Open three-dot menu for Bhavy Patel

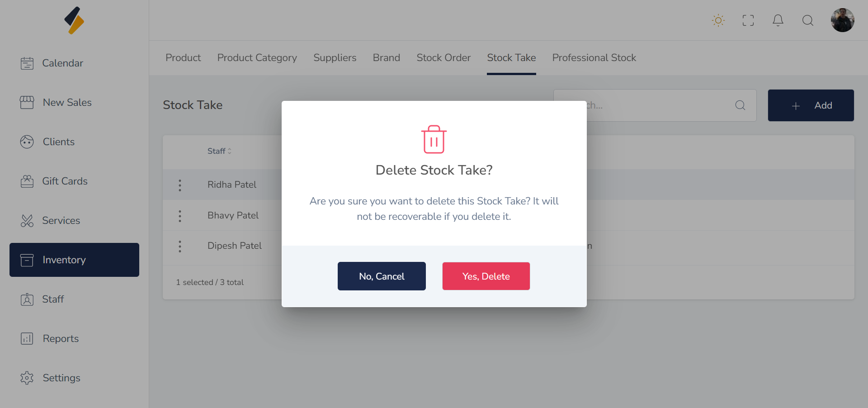180,216
